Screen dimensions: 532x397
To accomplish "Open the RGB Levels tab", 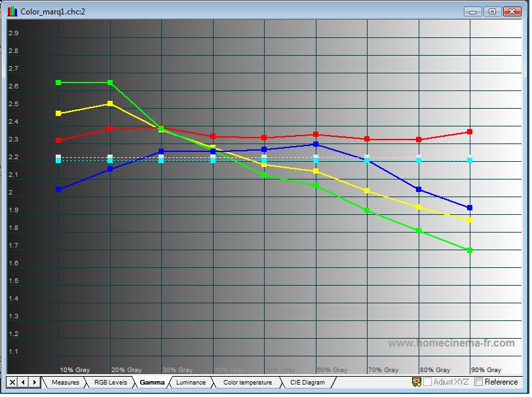I will pyautogui.click(x=110, y=383).
